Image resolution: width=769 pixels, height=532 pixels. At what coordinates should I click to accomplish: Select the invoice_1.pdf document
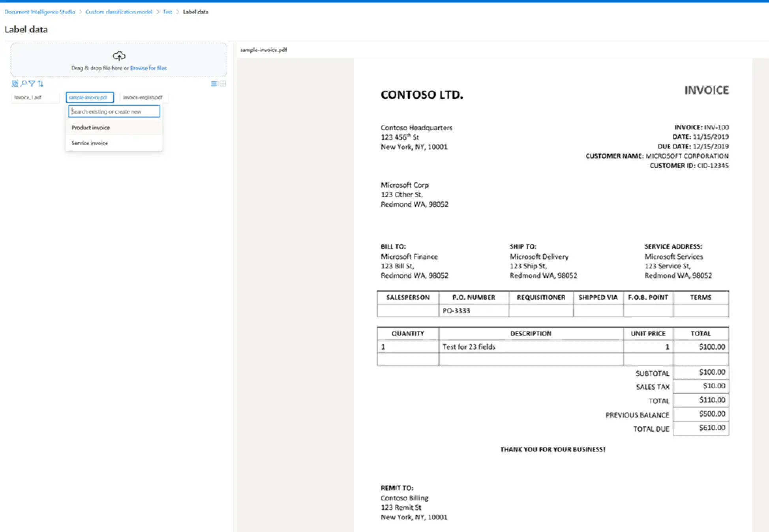click(36, 97)
